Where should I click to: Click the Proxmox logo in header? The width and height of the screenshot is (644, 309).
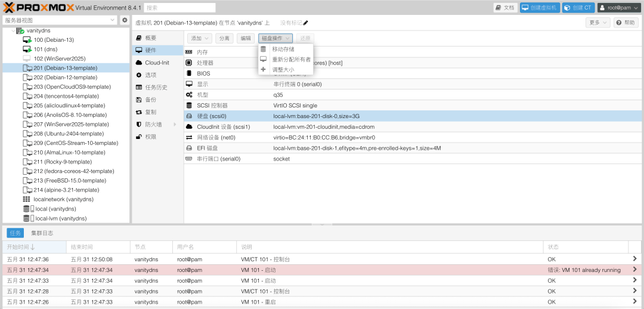click(x=39, y=7)
